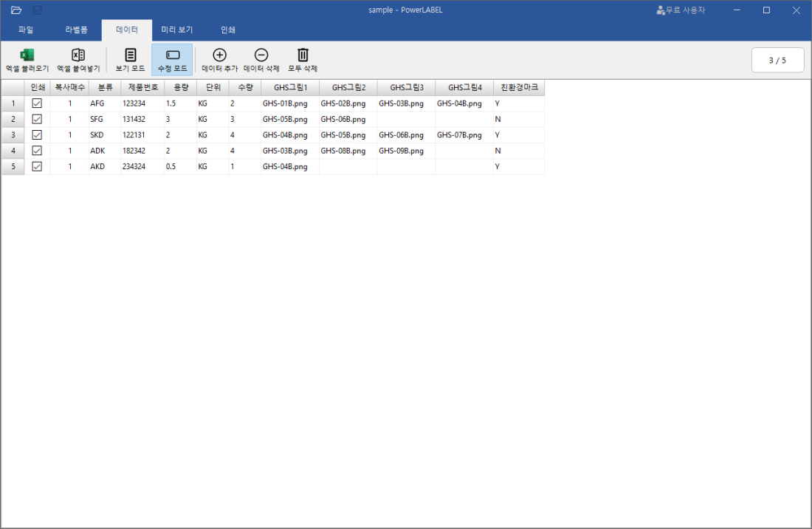Click the 제품번호 column header

[x=142, y=87]
